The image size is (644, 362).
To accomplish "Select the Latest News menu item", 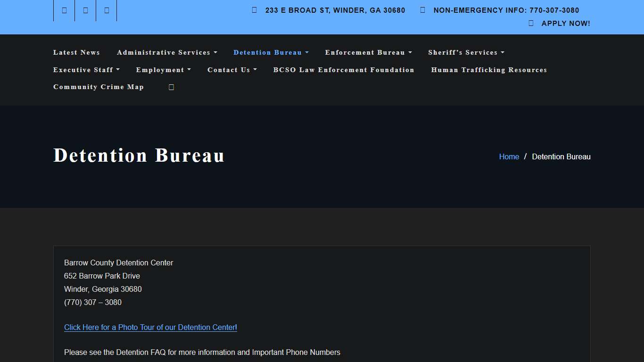I will [76, 52].
